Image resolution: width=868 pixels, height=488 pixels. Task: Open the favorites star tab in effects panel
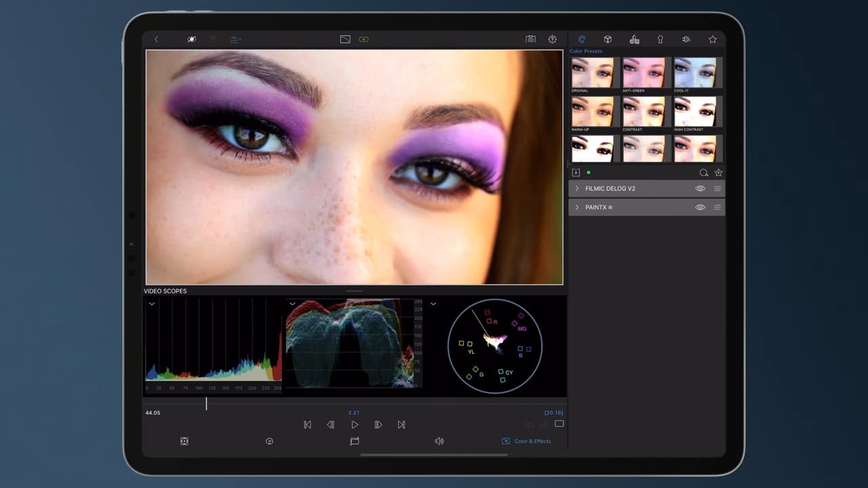[713, 39]
